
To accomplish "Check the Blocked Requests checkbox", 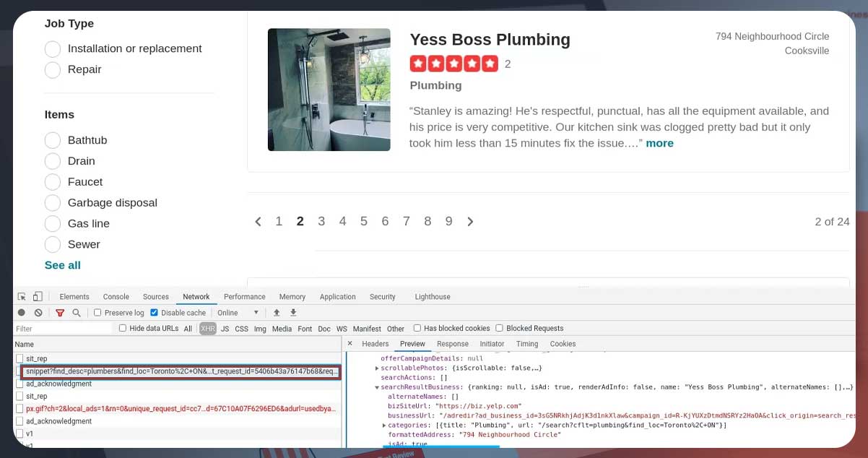I will (500, 328).
